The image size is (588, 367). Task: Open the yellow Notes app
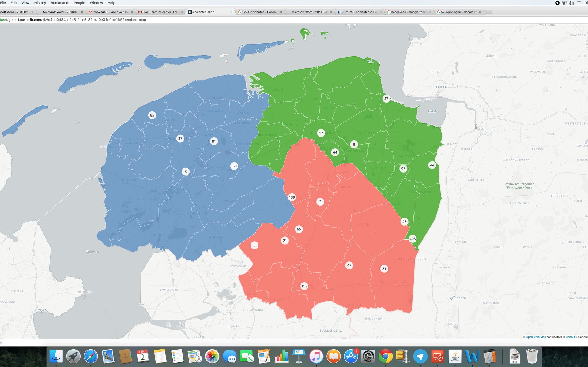point(160,356)
